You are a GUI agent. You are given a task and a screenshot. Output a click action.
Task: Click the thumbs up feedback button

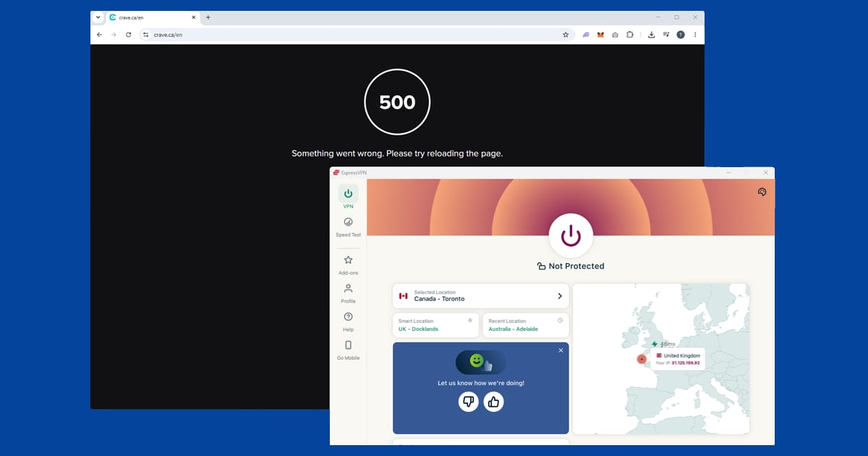494,402
